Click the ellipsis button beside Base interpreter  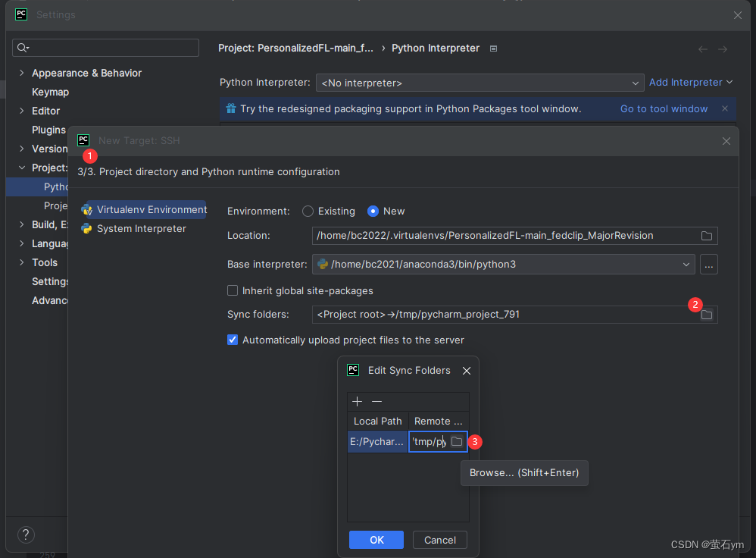coord(709,265)
